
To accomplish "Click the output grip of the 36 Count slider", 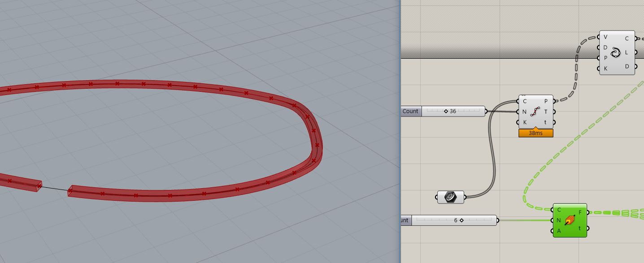I will coord(486,111).
